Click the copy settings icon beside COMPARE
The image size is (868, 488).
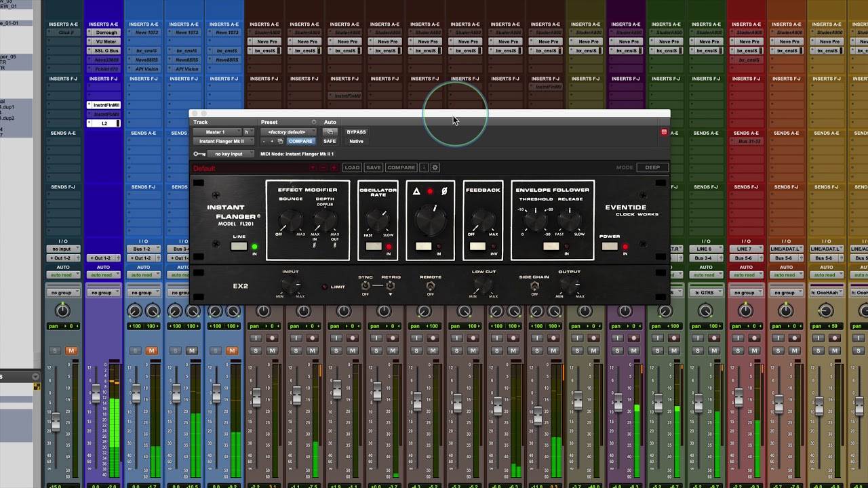click(x=280, y=141)
